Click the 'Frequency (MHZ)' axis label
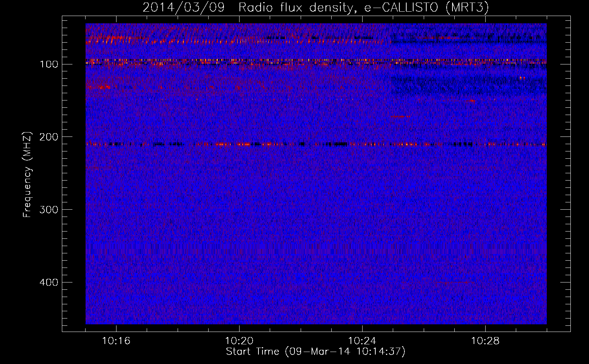This screenshot has width=589, height=364. [x=27, y=175]
